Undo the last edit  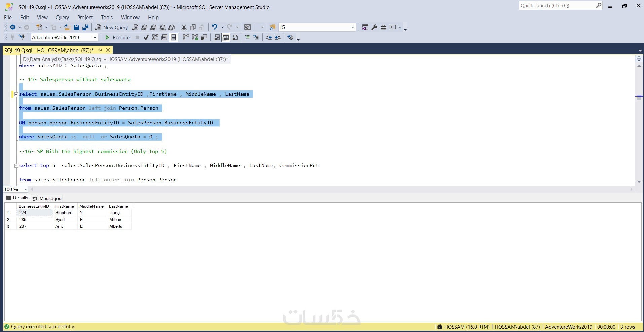[x=214, y=27]
